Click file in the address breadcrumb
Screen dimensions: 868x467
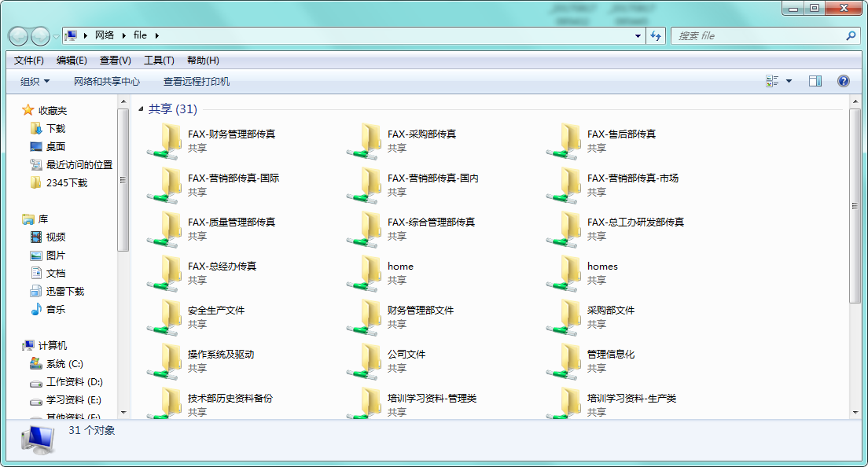pyautogui.click(x=140, y=35)
